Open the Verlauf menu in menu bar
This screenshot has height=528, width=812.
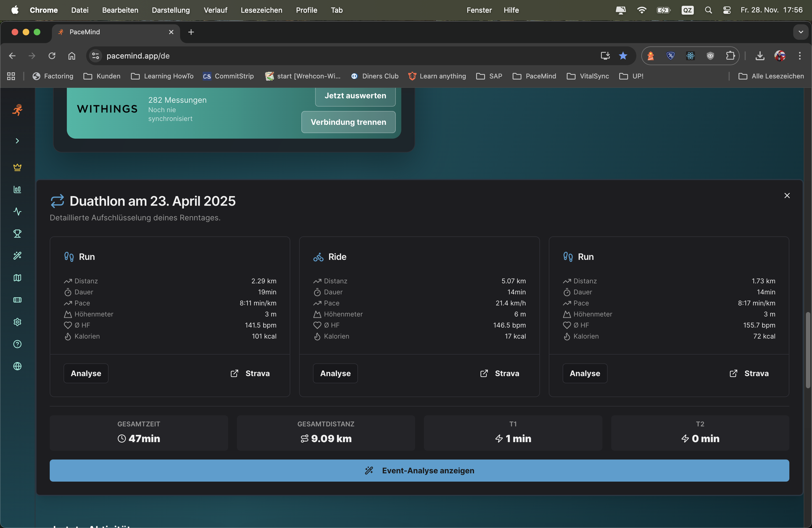coord(215,10)
